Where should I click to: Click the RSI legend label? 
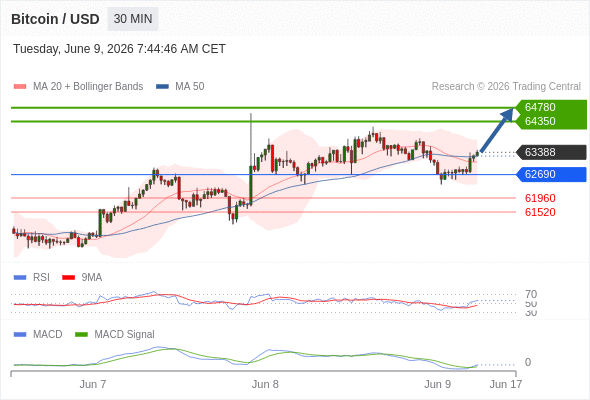41,278
